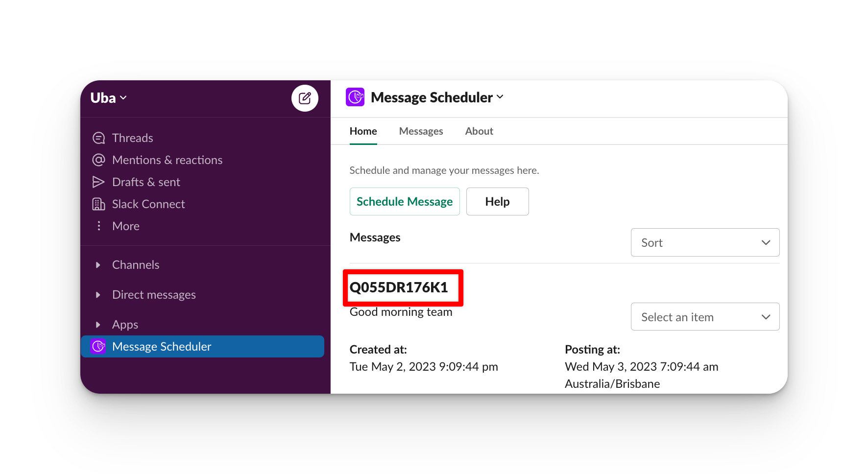Switch to the About tab

pos(479,131)
